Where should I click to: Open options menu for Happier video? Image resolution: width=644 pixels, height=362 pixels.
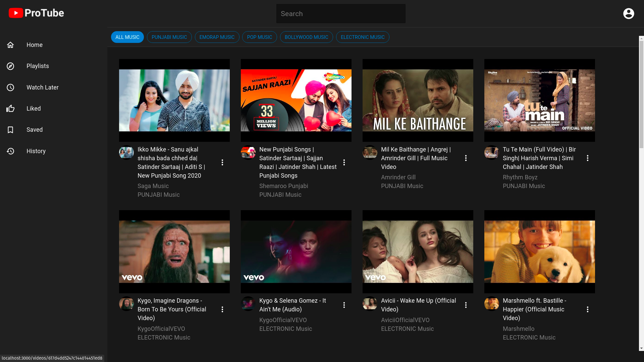[x=588, y=309]
